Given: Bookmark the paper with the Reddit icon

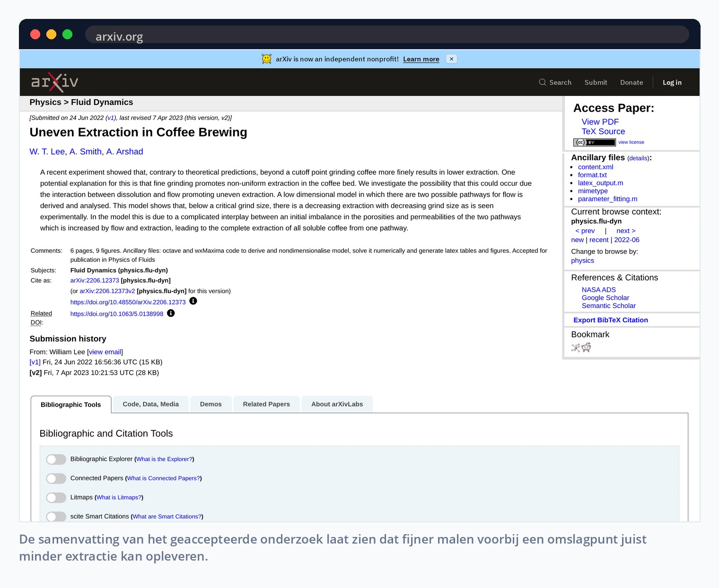Looking at the screenshot, I should pos(587,348).
